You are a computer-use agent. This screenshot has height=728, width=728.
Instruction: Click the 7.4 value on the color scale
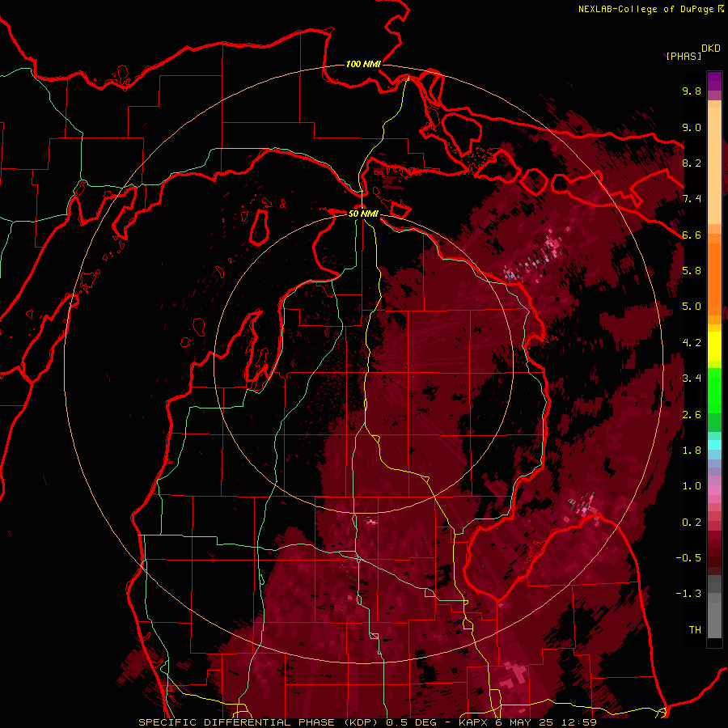click(x=692, y=199)
